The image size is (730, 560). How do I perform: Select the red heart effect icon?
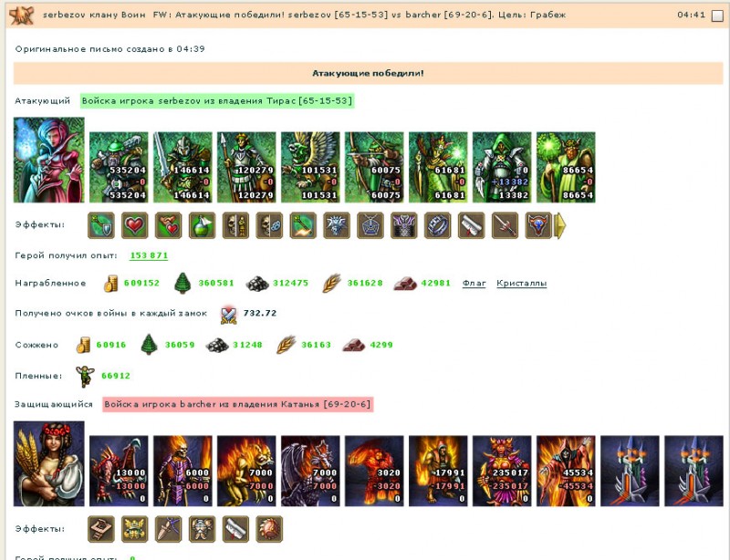(x=135, y=225)
